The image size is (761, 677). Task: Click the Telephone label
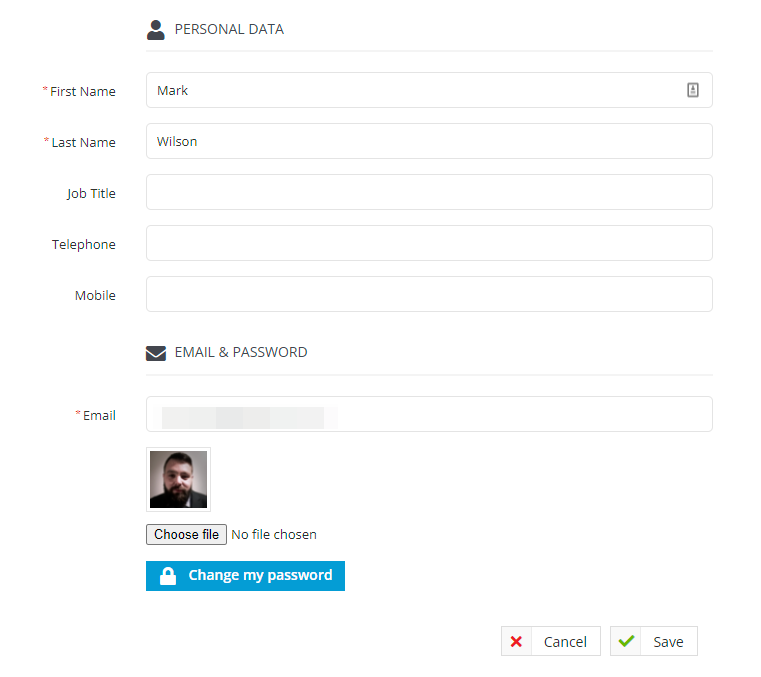[x=83, y=245]
